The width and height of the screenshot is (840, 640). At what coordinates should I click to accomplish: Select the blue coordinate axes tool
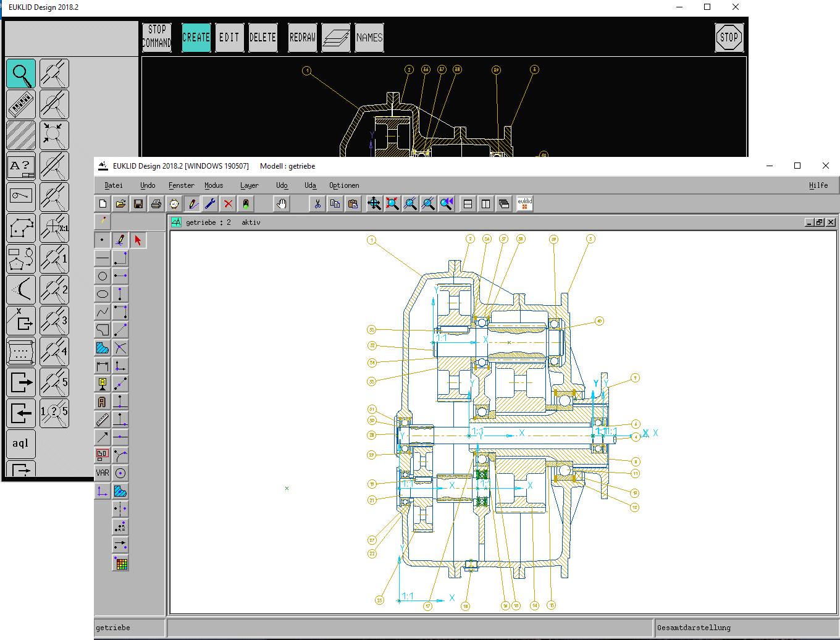click(x=103, y=491)
